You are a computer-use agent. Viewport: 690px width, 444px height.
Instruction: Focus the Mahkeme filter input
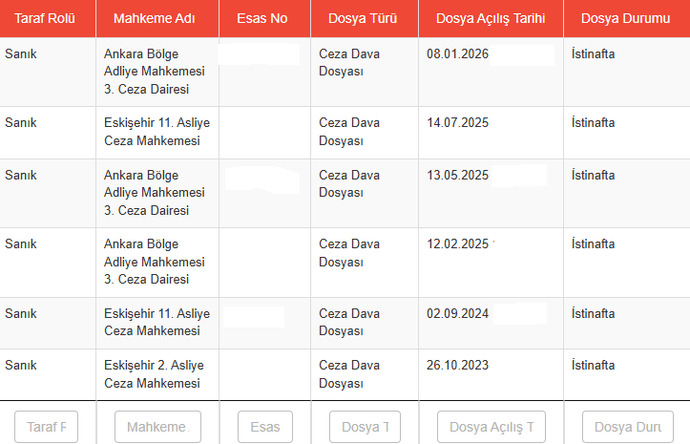(158, 427)
